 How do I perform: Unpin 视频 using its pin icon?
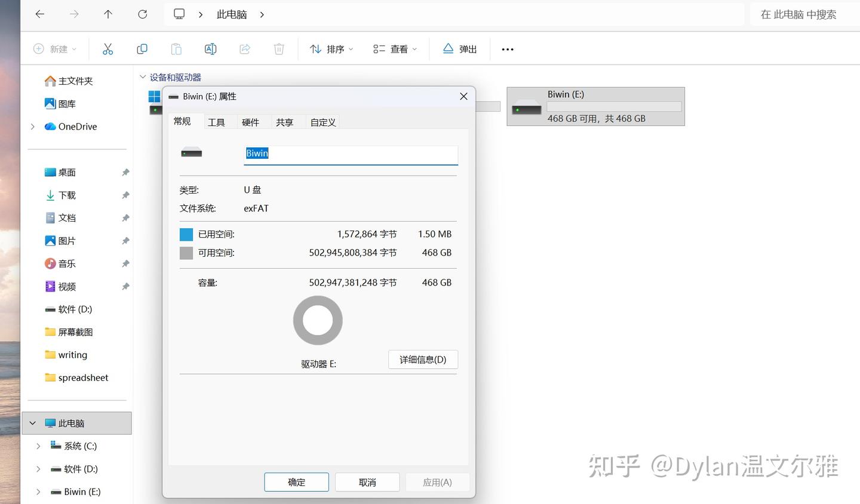pyautogui.click(x=125, y=287)
